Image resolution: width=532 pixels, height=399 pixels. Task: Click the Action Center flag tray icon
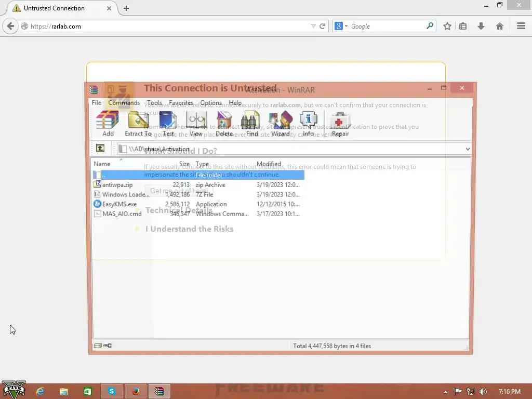click(458, 392)
